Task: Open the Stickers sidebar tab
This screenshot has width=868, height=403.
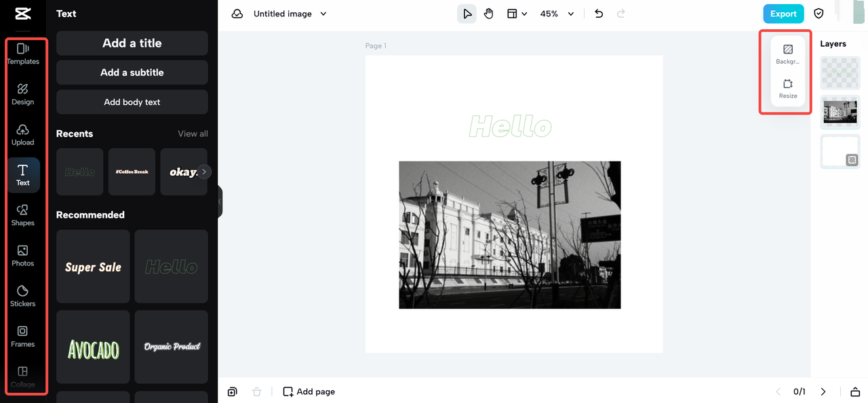Action: 23,296
